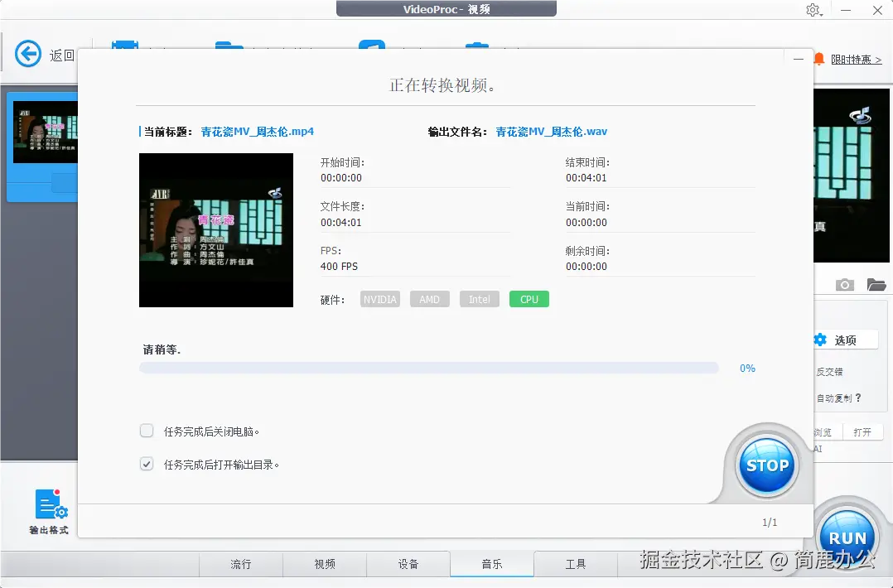The width and height of the screenshot is (893, 588).
Task: Click the 青花瓷 video preview thumbnail
Action: (215, 230)
